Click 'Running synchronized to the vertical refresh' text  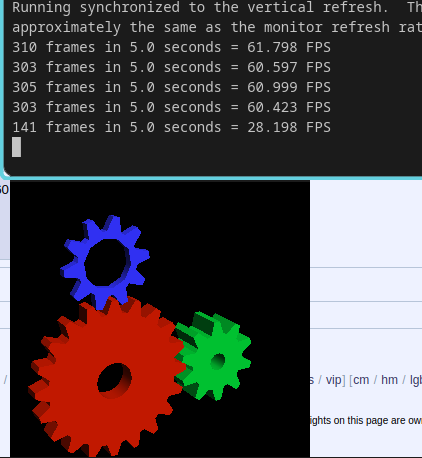tap(200, 7)
